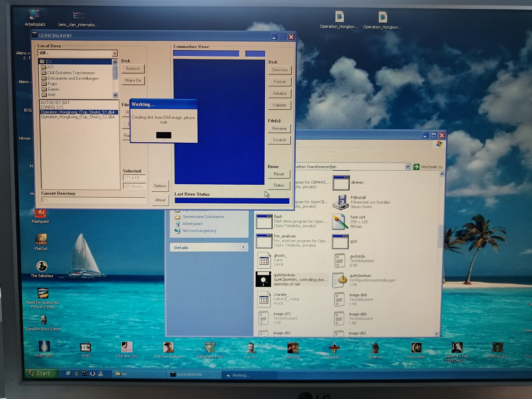The width and height of the screenshot is (532, 399).
Task: Open the Windows Start menu
Action: [41, 373]
